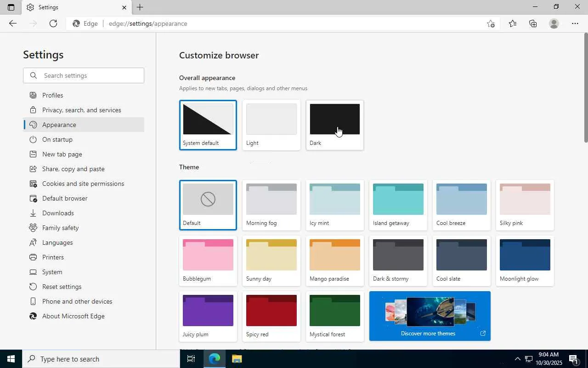The height and width of the screenshot is (368, 588).
Task: Click the Languages icon
Action: coord(33,242)
